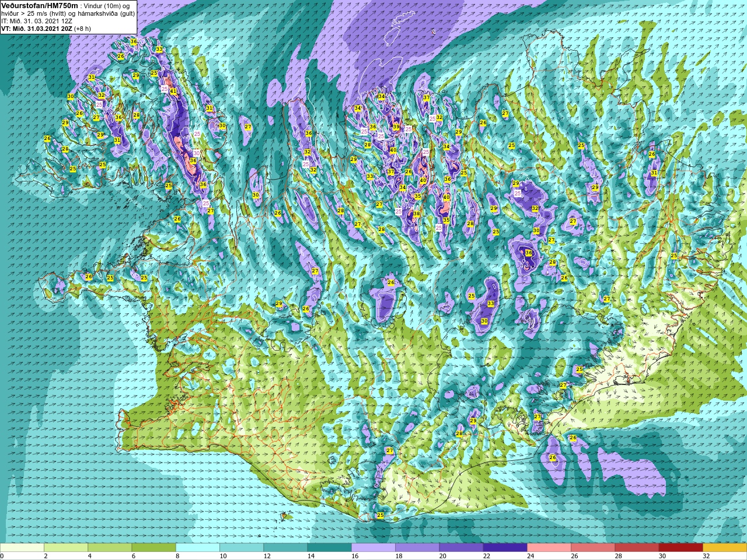Select the turquoise 10–12 m/s legend swatch
747x560 pixels.
pyautogui.click(x=242, y=548)
